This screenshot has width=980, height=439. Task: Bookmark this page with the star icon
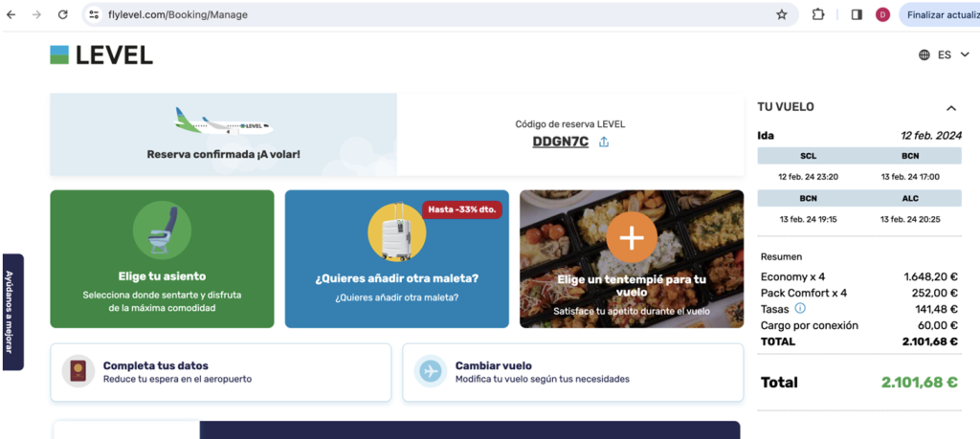pos(781,15)
